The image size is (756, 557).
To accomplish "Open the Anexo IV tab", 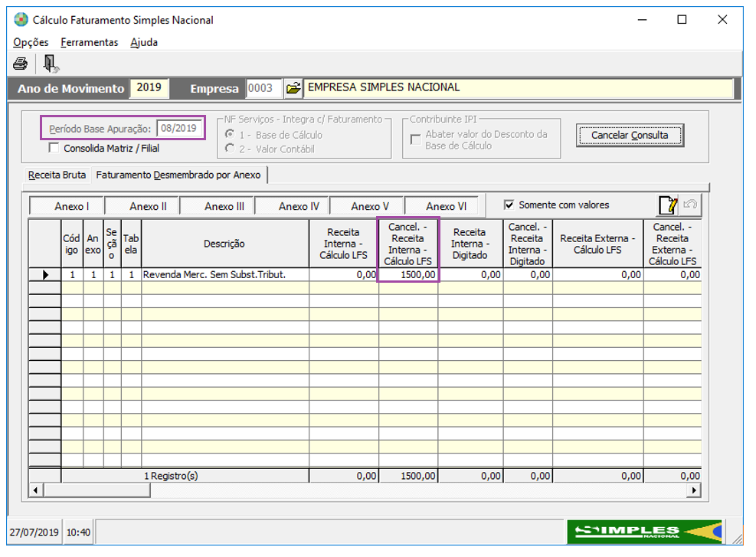I will coord(293,206).
